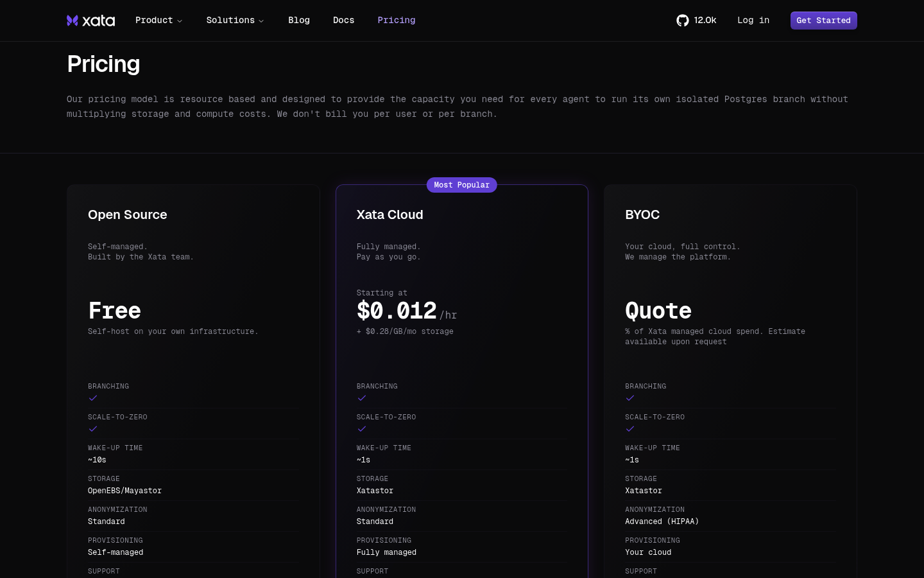The image size is (924, 578).
Task: Click the Scale-to-zero checkmark under BYOC
Action: pyautogui.click(x=630, y=429)
